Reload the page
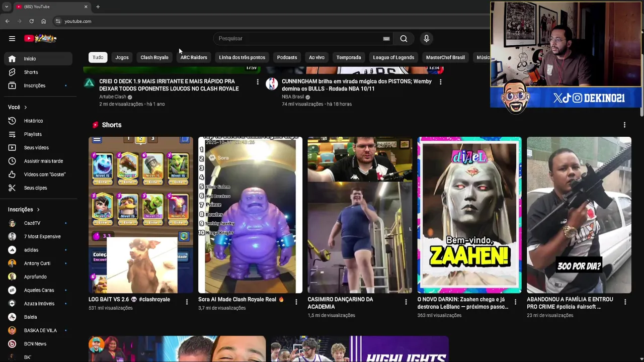The height and width of the screenshot is (362, 644). coord(31,21)
